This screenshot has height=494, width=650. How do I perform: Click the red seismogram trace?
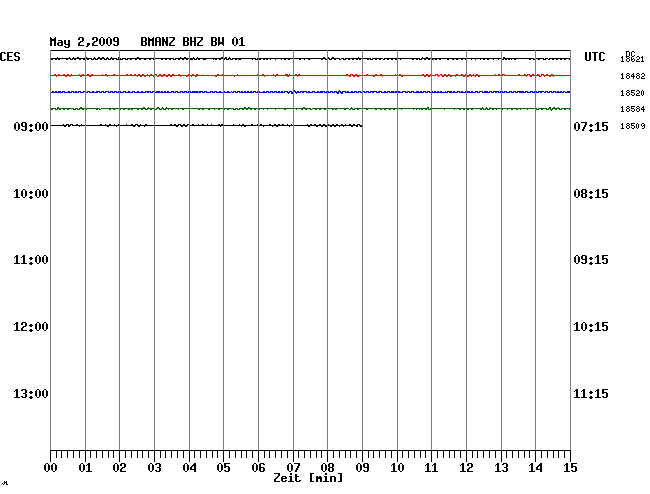click(310, 75)
